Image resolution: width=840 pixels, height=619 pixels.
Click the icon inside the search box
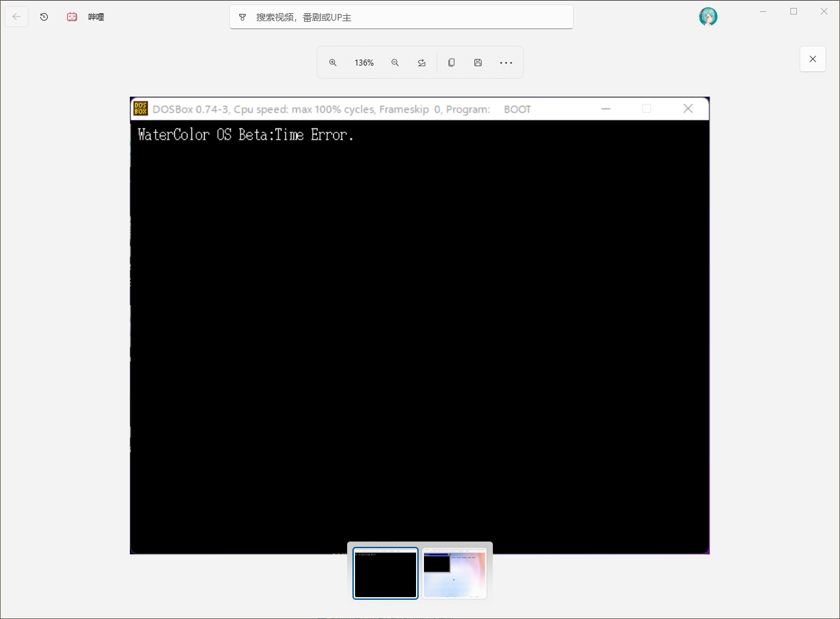242,17
